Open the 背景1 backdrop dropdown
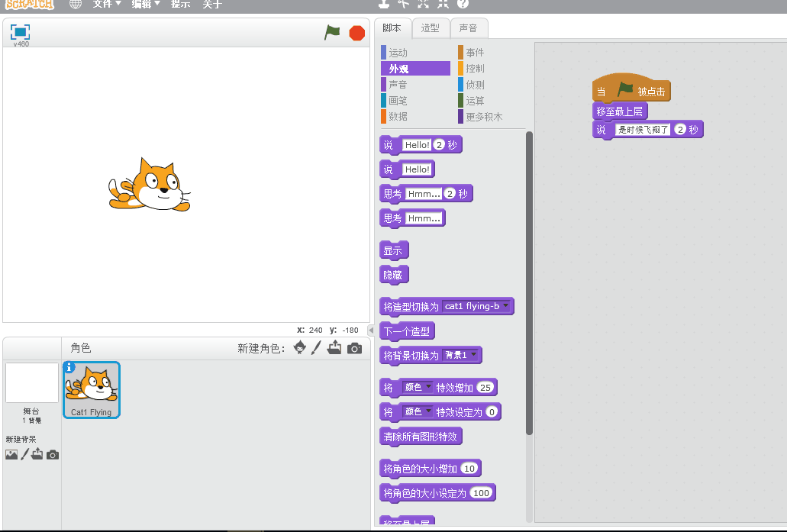Screen dimensions: 787x532 pyautogui.click(x=461, y=356)
